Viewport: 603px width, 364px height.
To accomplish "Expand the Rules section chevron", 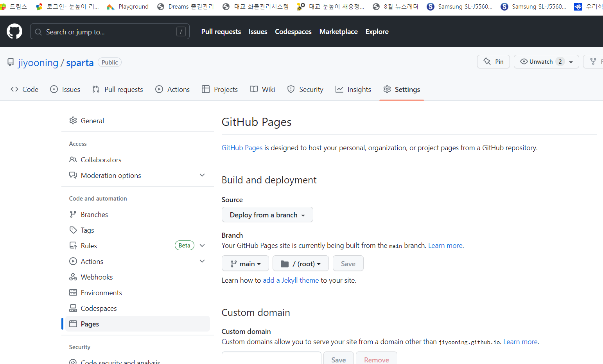I will pos(202,246).
